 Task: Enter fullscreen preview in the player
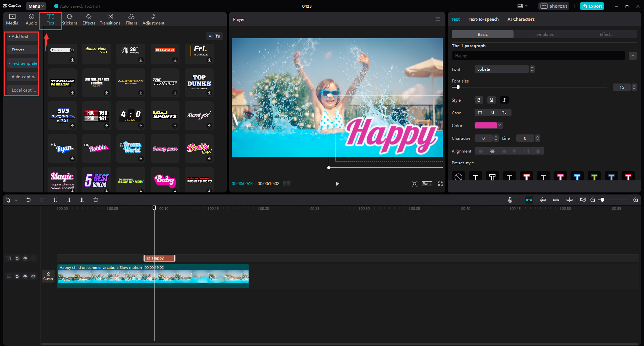[x=440, y=184]
